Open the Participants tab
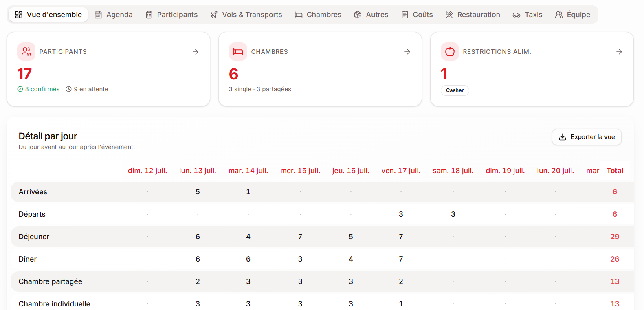This screenshot has height=310, width=644. coord(171,15)
